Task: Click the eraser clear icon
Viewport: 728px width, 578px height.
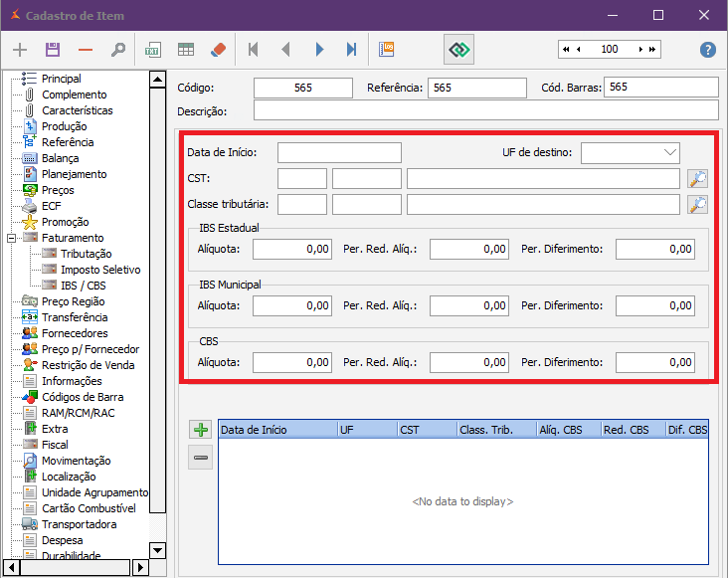Action: 219,50
